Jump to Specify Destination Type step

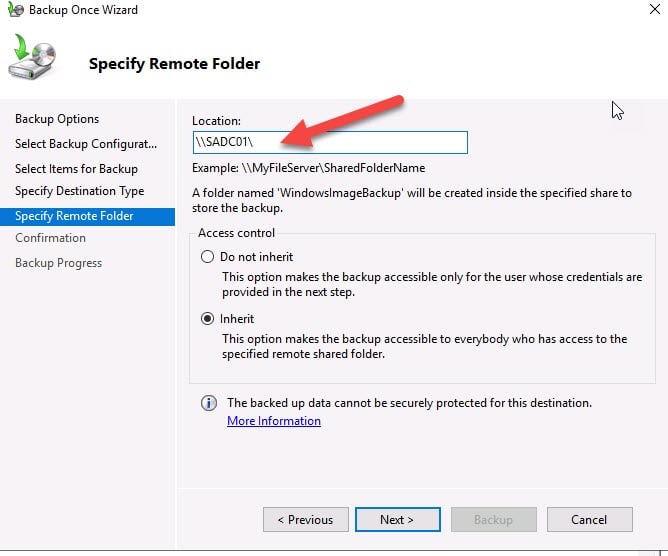(x=79, y=191)
